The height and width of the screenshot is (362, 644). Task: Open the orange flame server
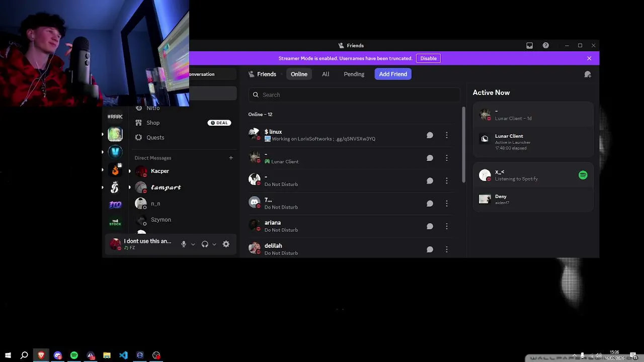pos(115,170)
